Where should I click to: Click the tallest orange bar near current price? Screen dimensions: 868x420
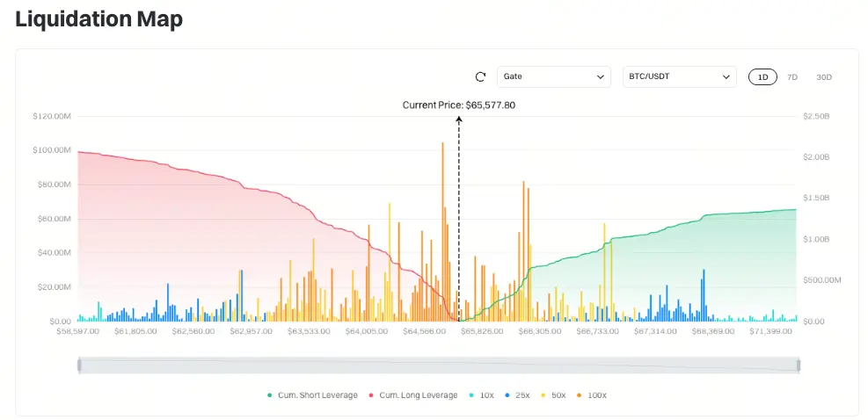(x=442, y=232)
